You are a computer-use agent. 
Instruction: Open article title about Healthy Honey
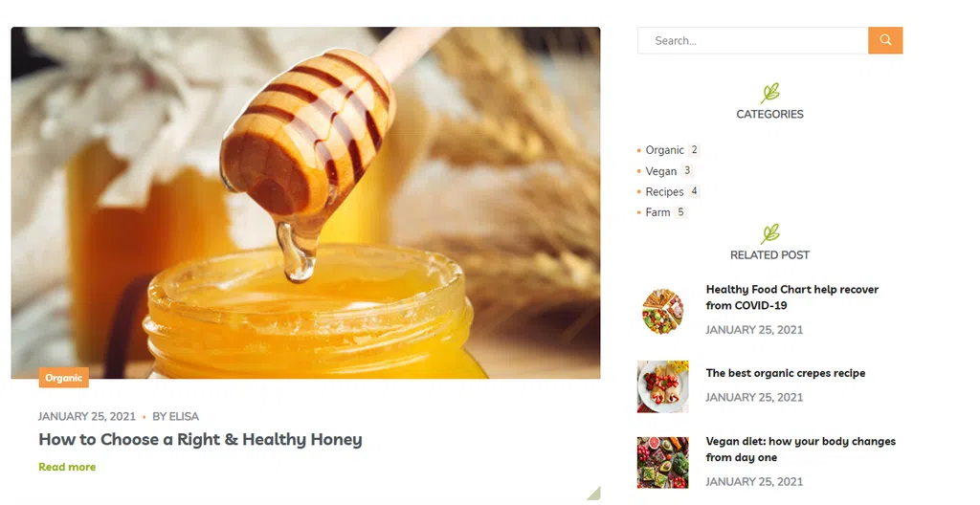click(x=200, y=439)
